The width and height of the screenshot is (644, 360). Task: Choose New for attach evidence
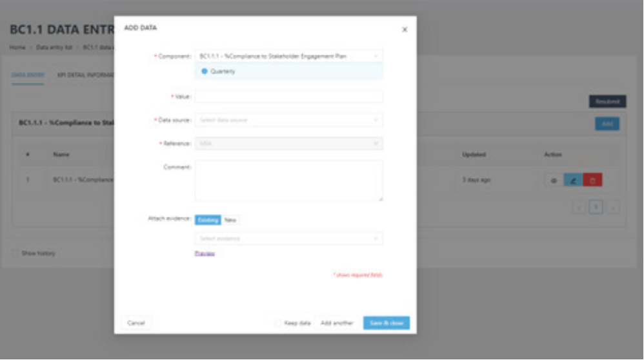[x=230, y=220]
